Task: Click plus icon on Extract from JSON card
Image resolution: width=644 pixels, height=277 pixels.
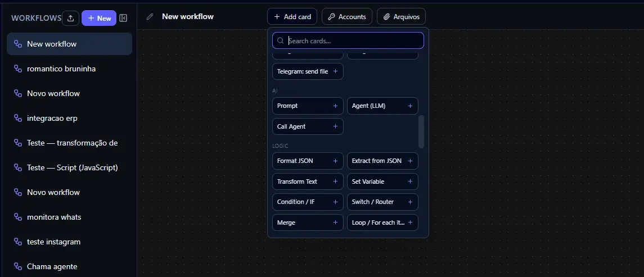Action: click(x=410, y=161)
